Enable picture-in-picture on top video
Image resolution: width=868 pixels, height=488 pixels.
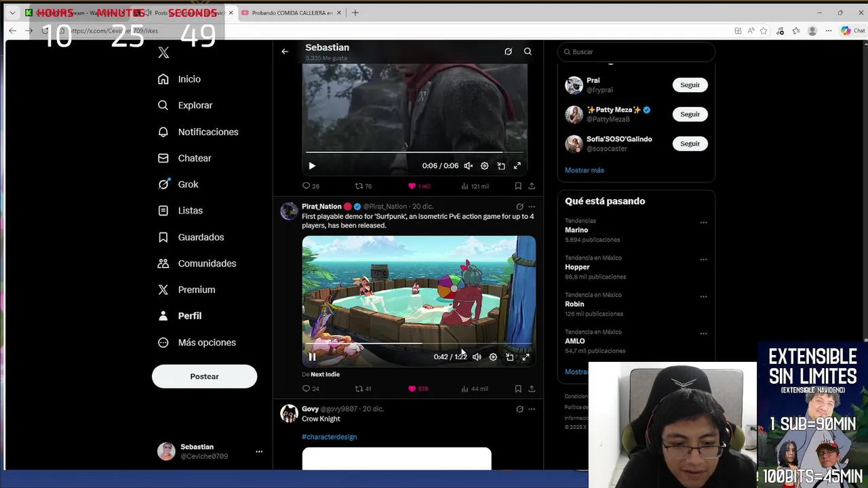[x=501, y=165]
